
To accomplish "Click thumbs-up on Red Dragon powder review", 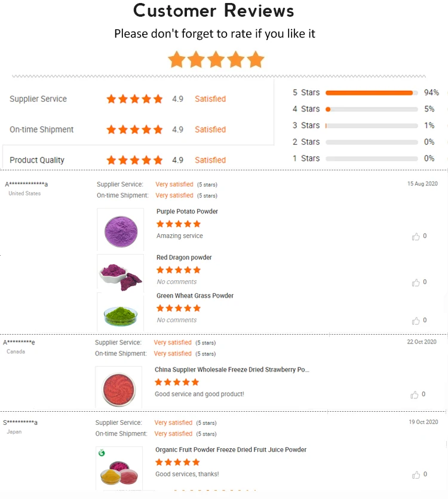I will coord(416,283).
